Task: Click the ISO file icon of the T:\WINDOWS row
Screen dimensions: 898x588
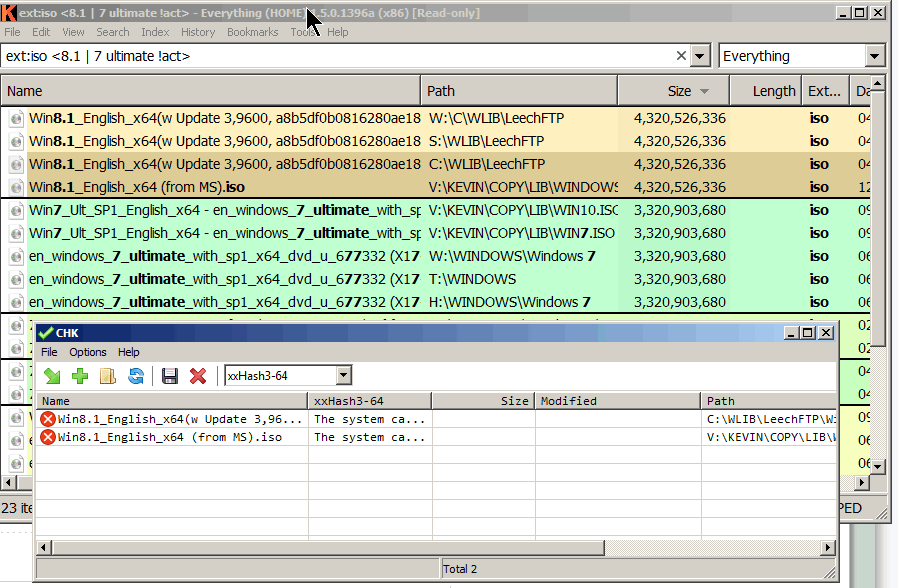Action: (x=17, y=279)
